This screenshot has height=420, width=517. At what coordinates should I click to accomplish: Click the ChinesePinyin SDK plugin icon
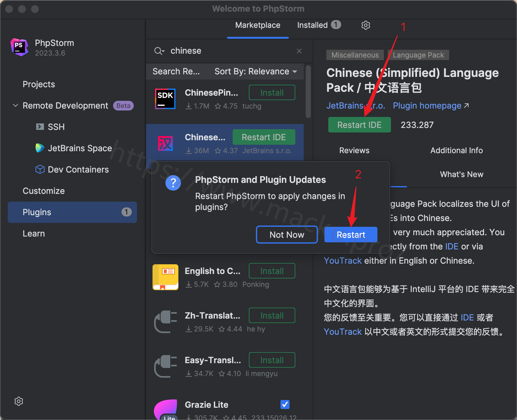[x=165, y=99]
